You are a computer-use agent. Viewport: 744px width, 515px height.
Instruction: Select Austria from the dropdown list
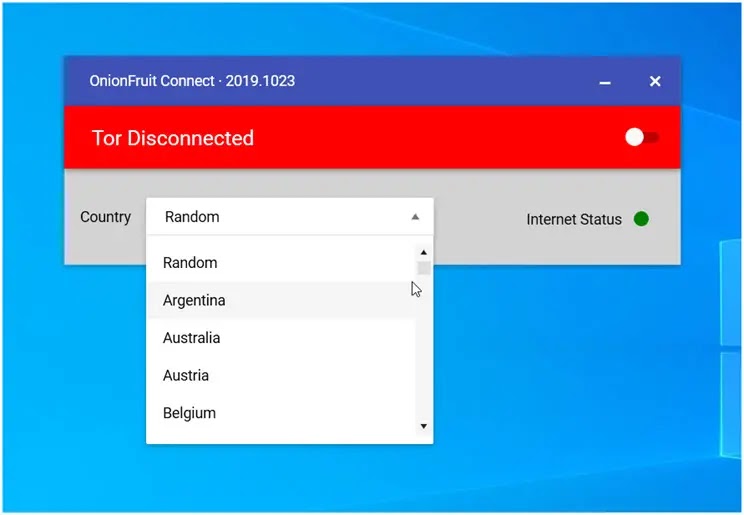(281, 375)
